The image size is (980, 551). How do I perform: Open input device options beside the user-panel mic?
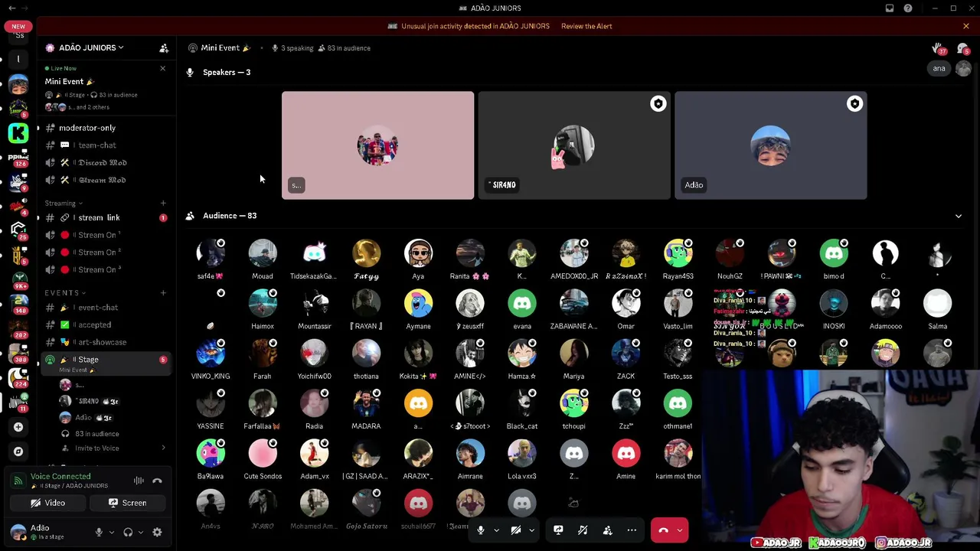pyautogui.click(x=112, y=533)
